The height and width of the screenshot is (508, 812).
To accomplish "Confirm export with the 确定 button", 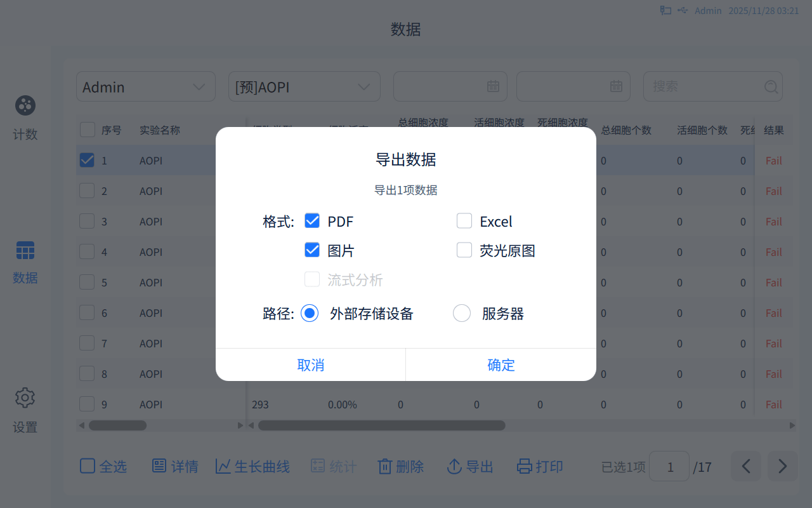I will pos(501,364).
